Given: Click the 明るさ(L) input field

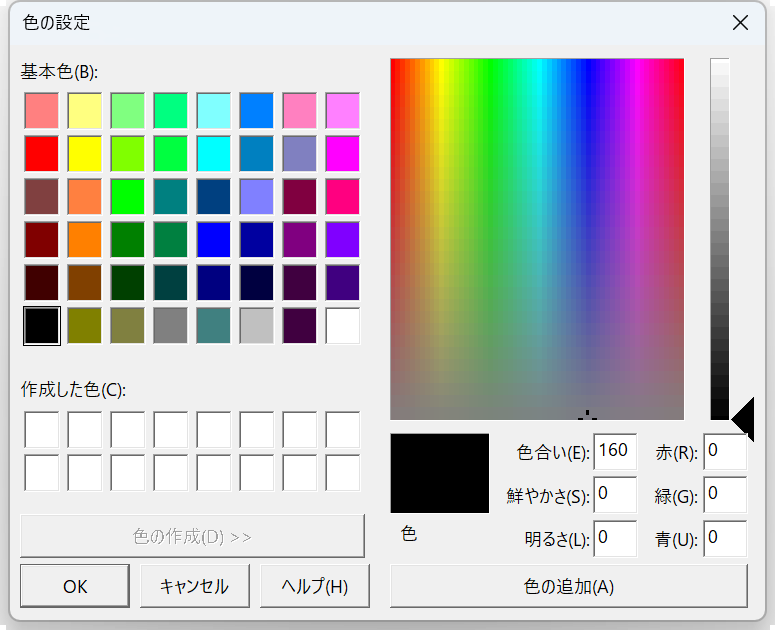Looking at the screenshot, I should click(x=615, y=538).
